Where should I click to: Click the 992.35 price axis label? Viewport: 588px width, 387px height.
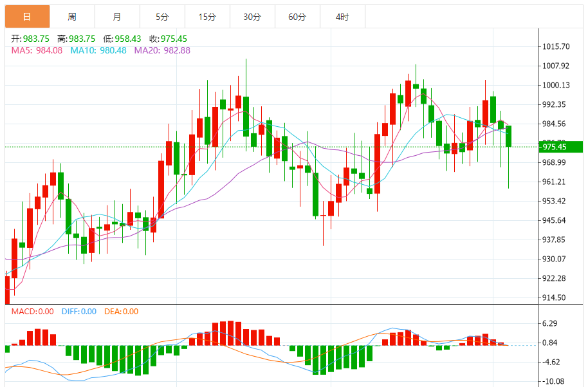click(554, 104)
